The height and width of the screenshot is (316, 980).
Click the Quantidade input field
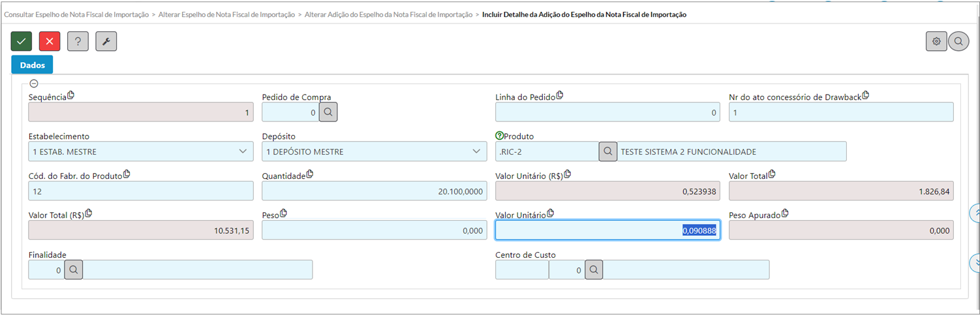374,191
